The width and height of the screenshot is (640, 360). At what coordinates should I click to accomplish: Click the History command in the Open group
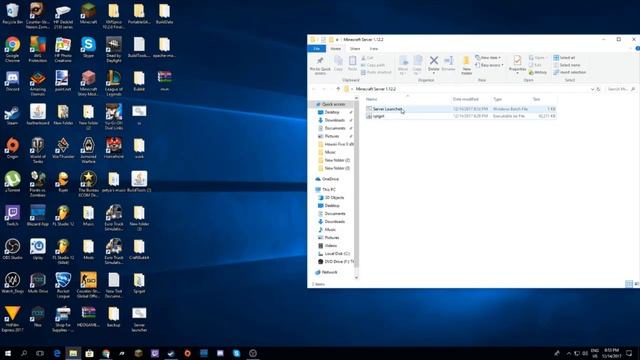[538, 72]
